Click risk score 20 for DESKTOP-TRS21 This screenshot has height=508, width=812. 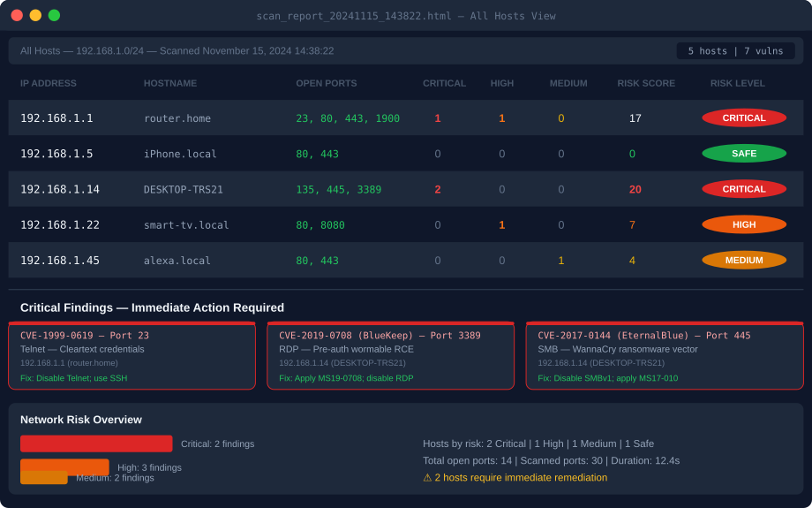tap(635, 189)
